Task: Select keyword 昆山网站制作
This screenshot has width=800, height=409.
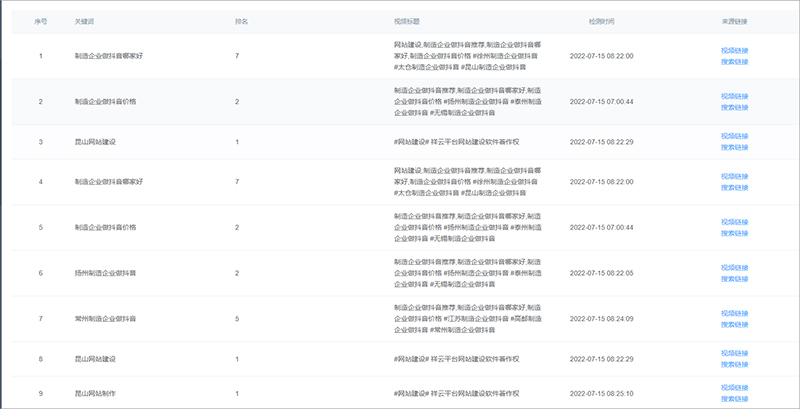Action: (x=95, y=394)
